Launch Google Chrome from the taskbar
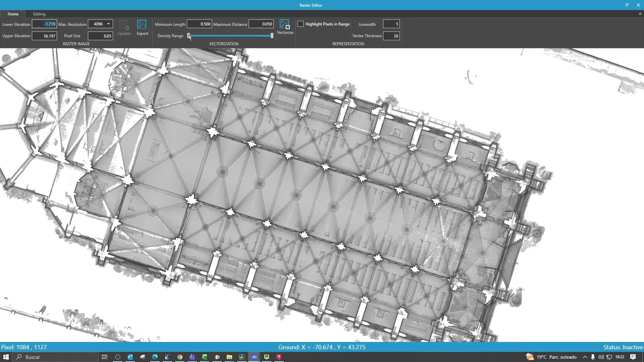This screenshot has width=644, height=362. (x=180, y=357)
